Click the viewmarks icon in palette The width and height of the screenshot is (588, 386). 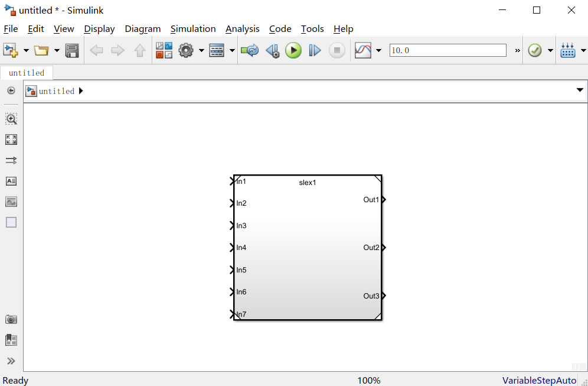click(11, 340)
